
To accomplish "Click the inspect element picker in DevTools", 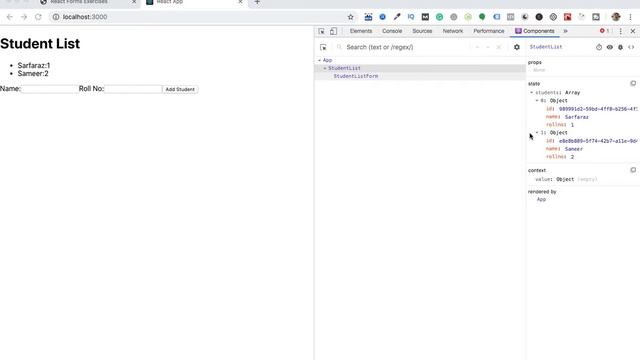I will tap(322, 31).
